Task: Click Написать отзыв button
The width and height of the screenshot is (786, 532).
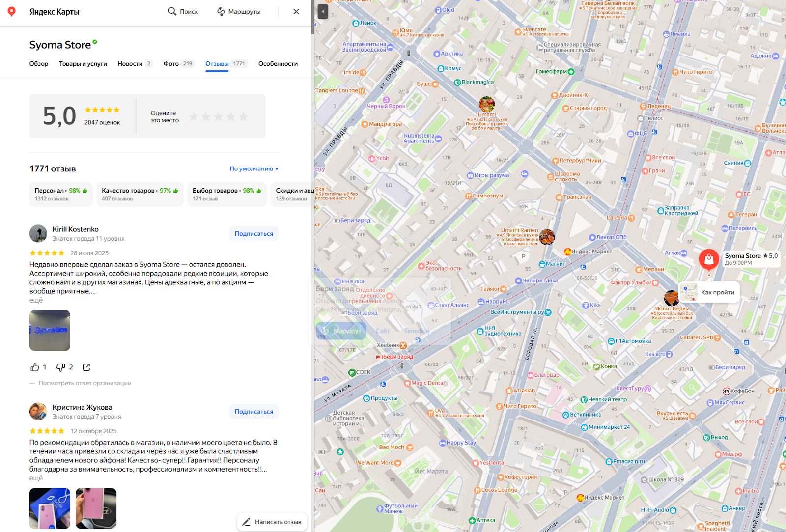Action: [x=272, y=522]
